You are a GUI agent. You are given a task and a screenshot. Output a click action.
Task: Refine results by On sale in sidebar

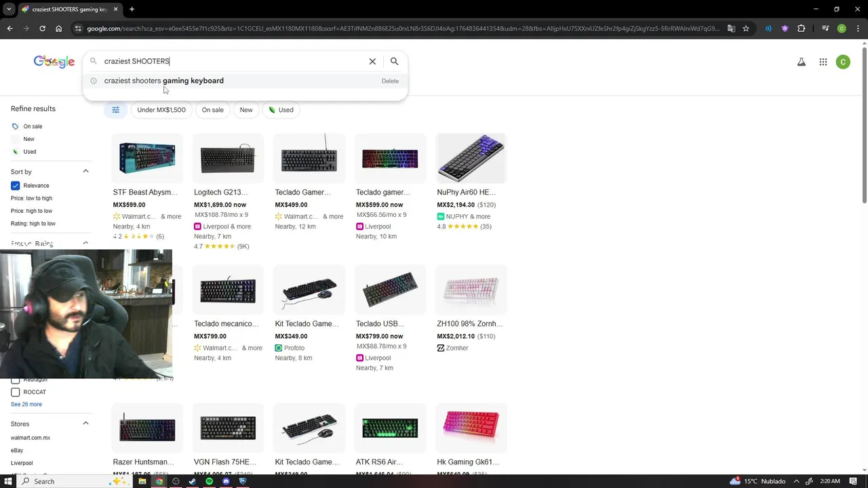point(33,127)
